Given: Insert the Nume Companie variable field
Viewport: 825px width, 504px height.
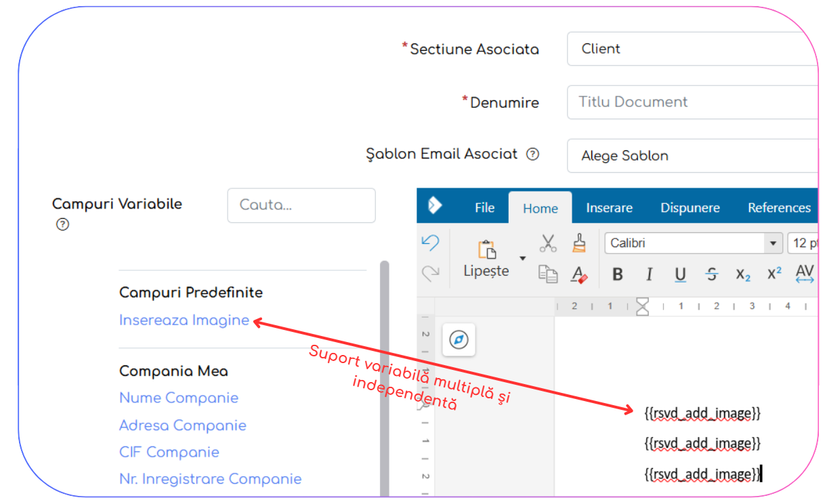Looking at the screenshot, I should tap(179, 398).
